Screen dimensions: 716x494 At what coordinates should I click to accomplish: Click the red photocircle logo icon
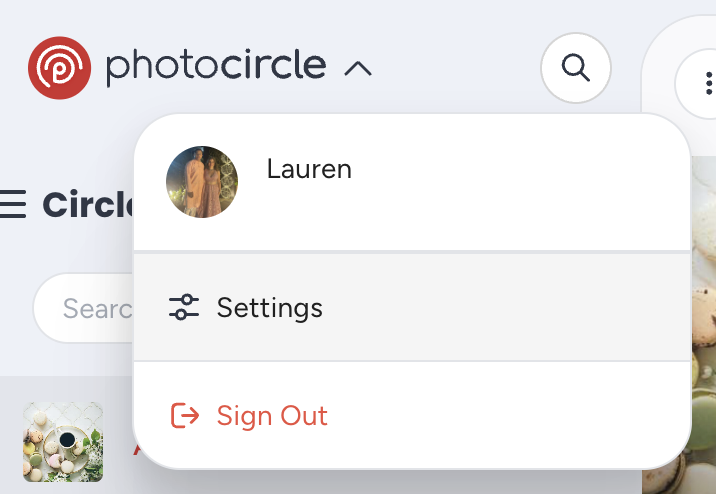(x=60, y=68)
